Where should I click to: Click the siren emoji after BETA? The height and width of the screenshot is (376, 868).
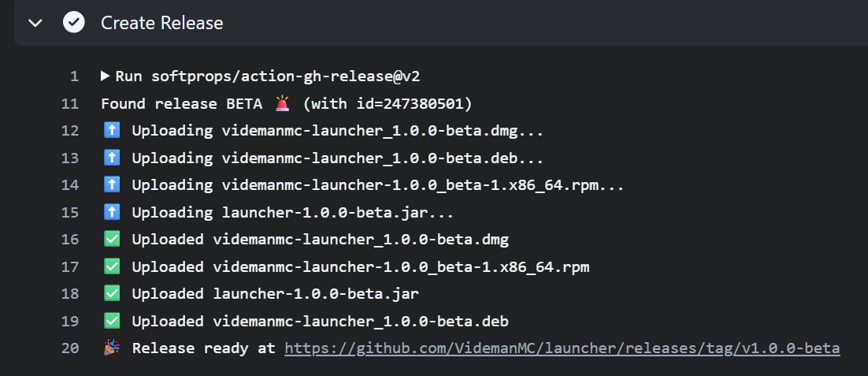point(282,103)
